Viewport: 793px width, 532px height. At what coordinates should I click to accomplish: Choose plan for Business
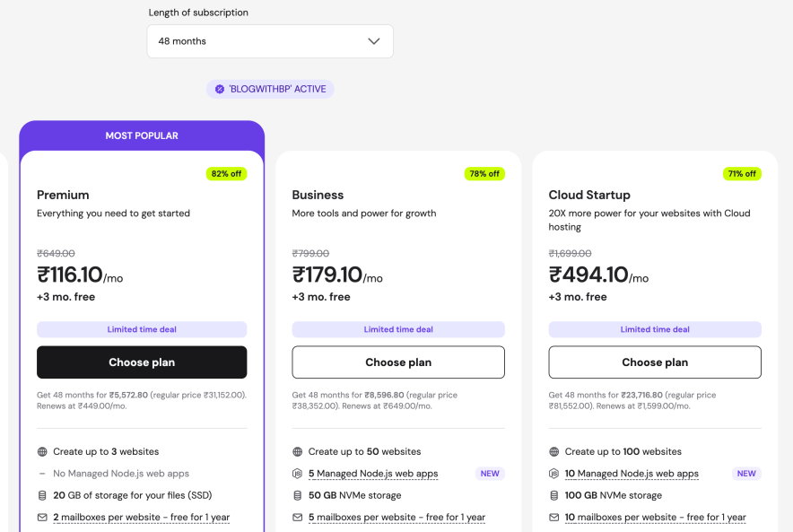pyautogui.click(x=397, y=362)
